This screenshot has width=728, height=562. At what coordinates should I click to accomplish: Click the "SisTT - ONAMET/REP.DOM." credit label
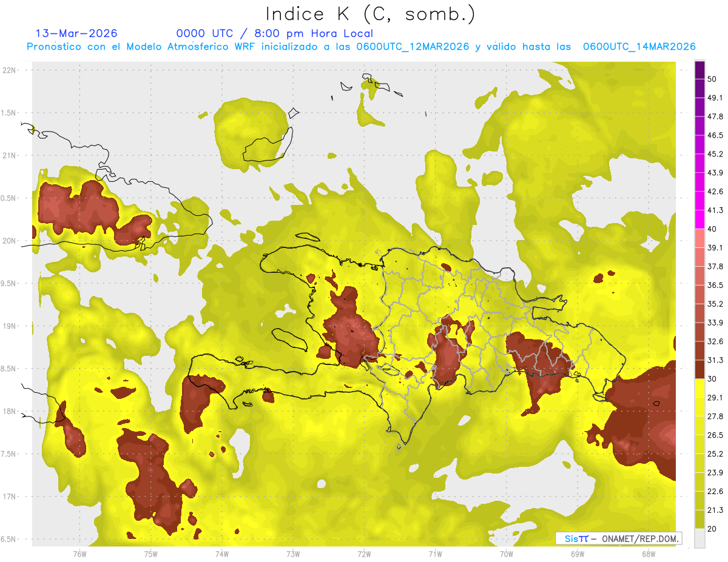pos(619,538)
